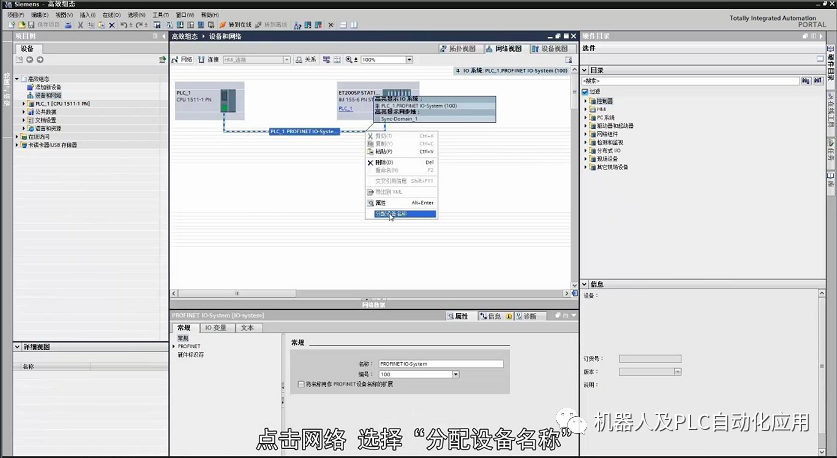The height and width of the screenshot is (458, 837).
Task: Open the zoom level 100% dropdown
Action: pos(409,60)
